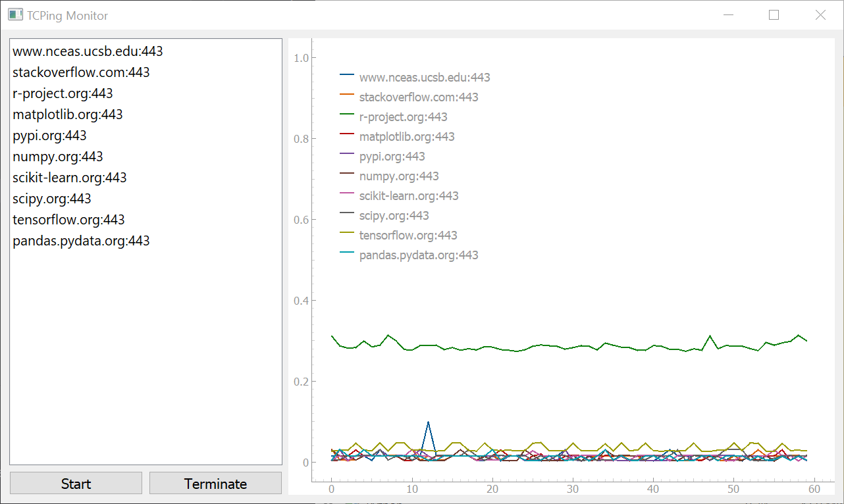
Task: Click the tensorflow.org:443 legend label
Action: click(408, 236)
